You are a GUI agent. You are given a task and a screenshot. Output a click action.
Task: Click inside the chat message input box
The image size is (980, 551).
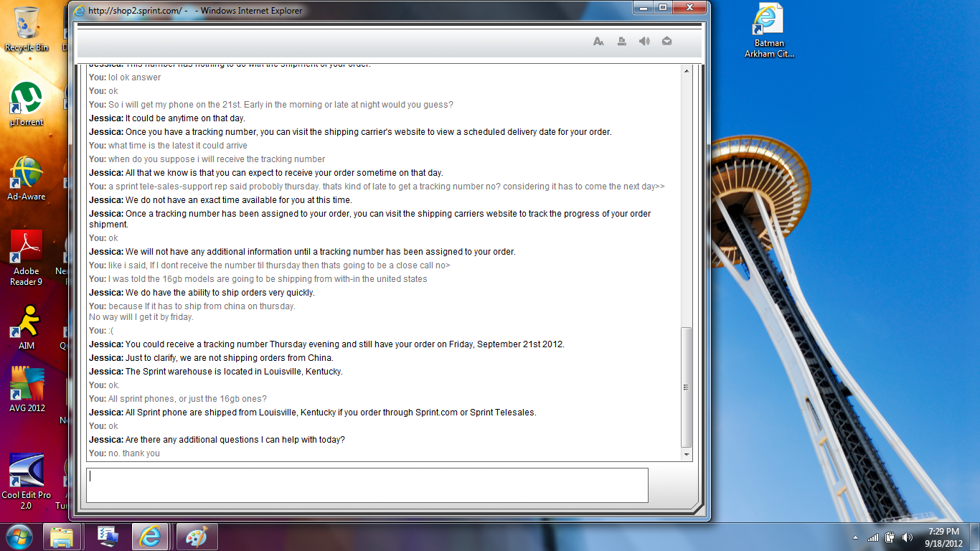click(x=367, y=485)
